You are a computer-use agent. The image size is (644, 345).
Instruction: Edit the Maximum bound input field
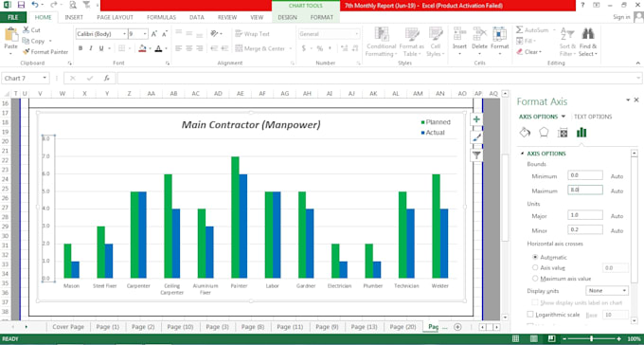[585, 190]
